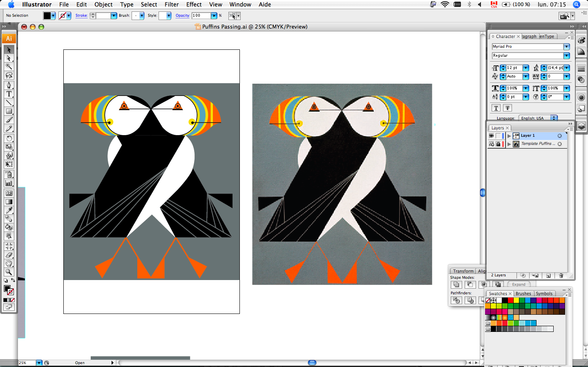Toggle the underline T button in Character panel
Image resolution: width=588 pixels, height=367 pixels.
pyautogui.click(x=496, y=108)
